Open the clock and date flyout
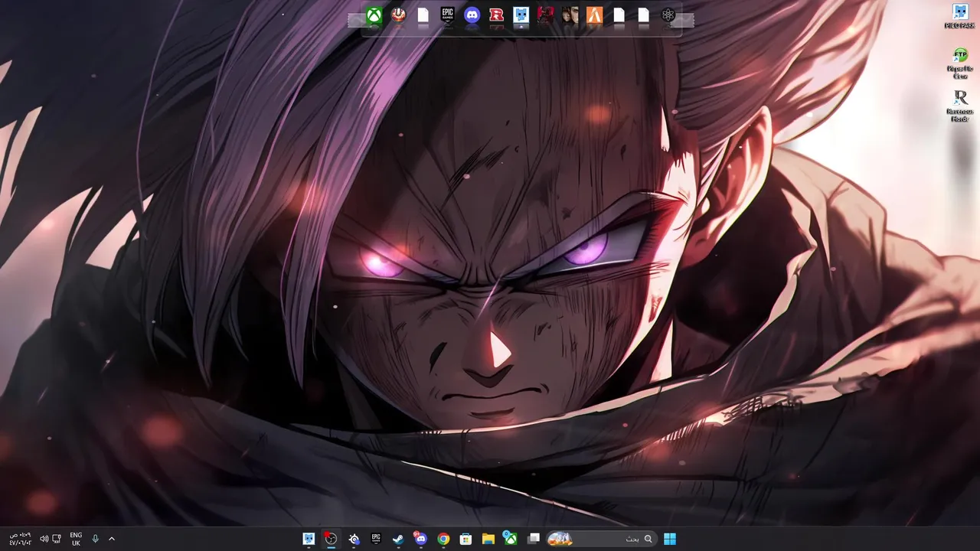Screen dimensions: 980x551 click(x=21, y=539)
